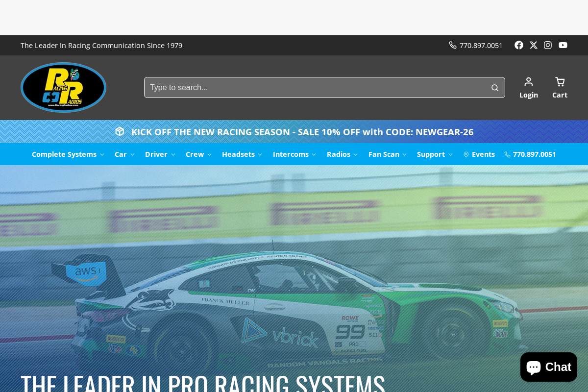Click the X (Twitter) social icon
This screenshot has height=392, width=588.
coord(533,45)
